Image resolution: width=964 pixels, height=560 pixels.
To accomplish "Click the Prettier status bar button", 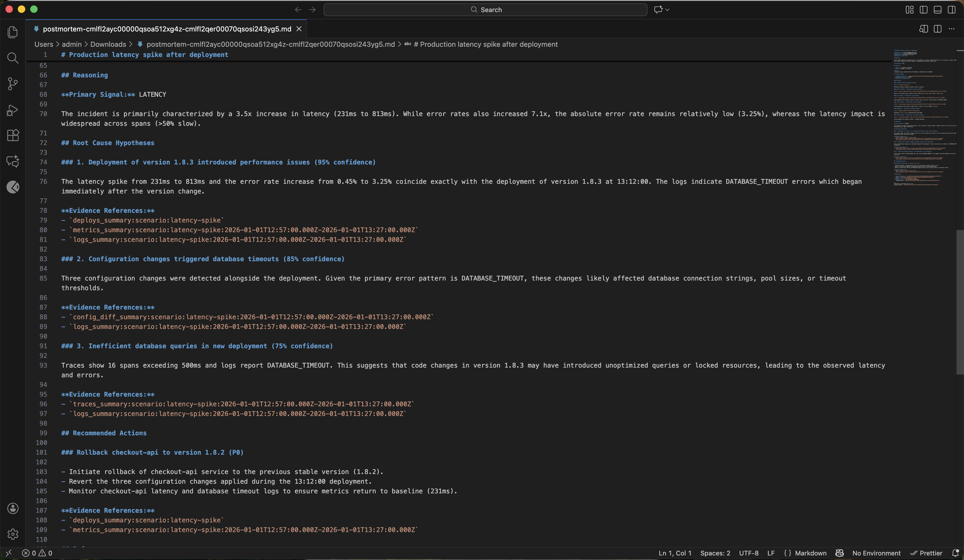I will (x=926, y=553).
